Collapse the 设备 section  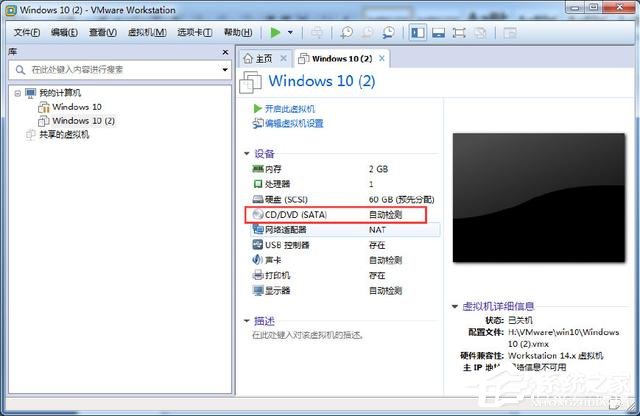coord(247,154)
